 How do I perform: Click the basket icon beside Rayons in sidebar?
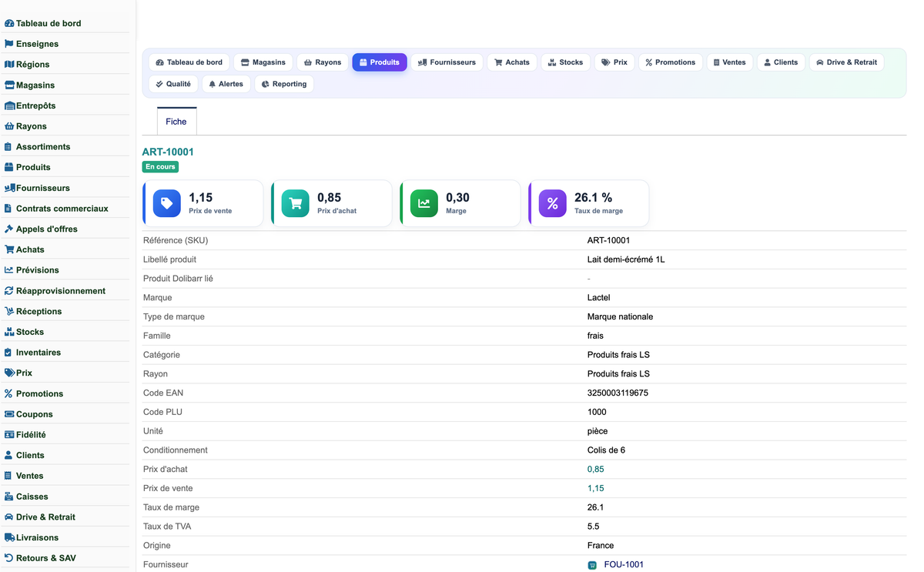9,126
